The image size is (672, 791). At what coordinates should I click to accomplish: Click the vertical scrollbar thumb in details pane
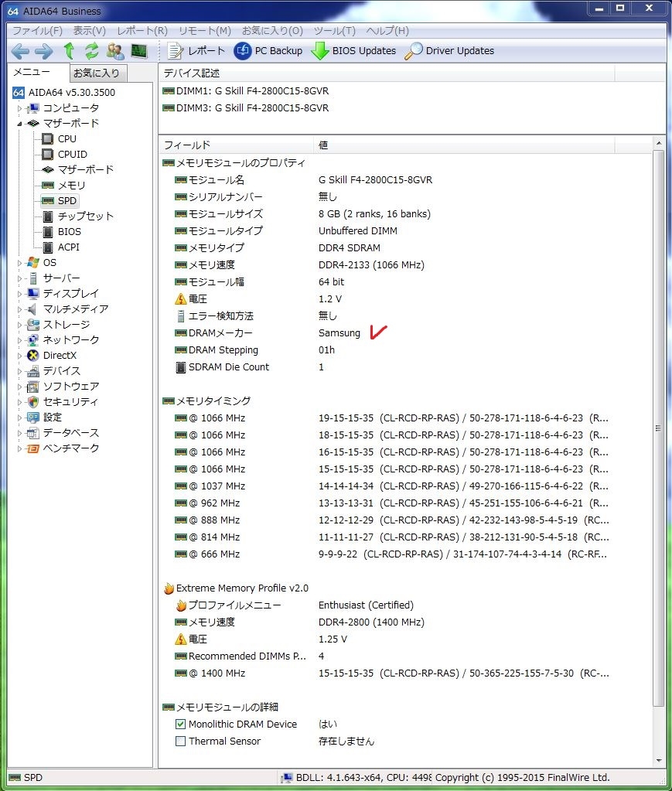[658, 428]
